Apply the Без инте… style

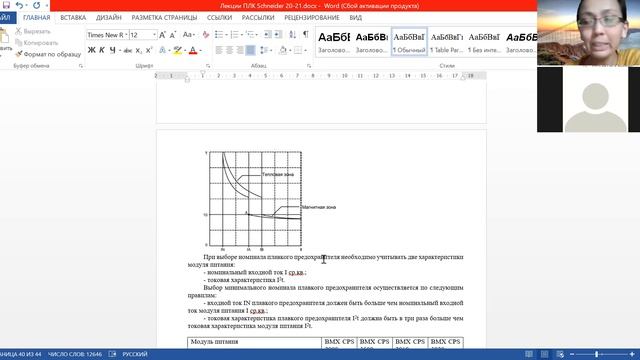pos(484,42)
